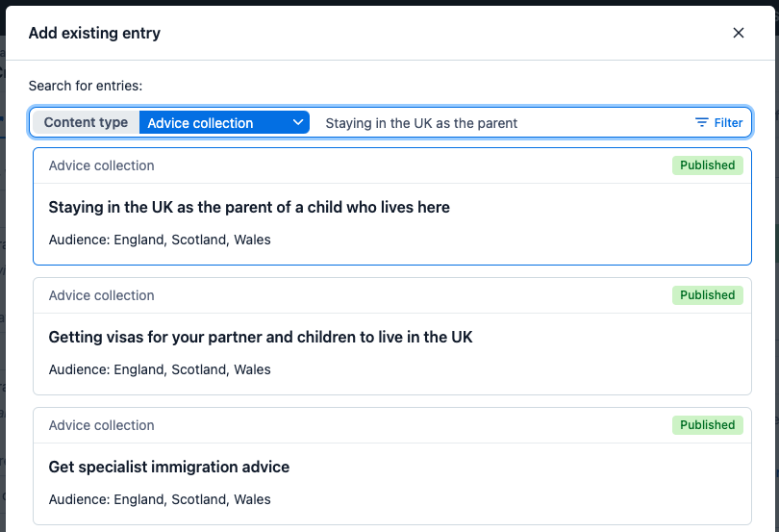Click Audience line under Staying in the UK

pyautogui.click(x=160, y=240)
